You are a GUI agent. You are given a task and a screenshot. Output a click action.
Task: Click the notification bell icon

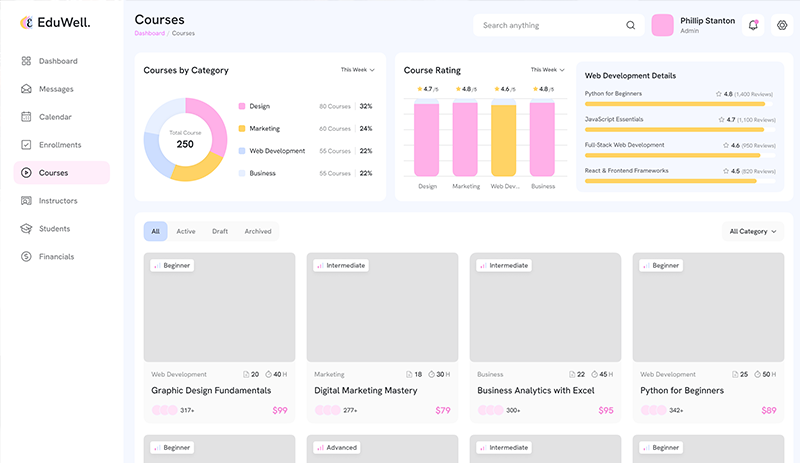(x=753, y=25)
